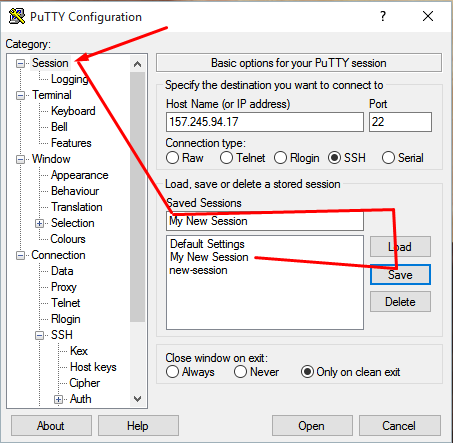Cancel the PuTTY configuration dialog
The height and width of the screenshot is (443, 453).
[x=400, y=426]
